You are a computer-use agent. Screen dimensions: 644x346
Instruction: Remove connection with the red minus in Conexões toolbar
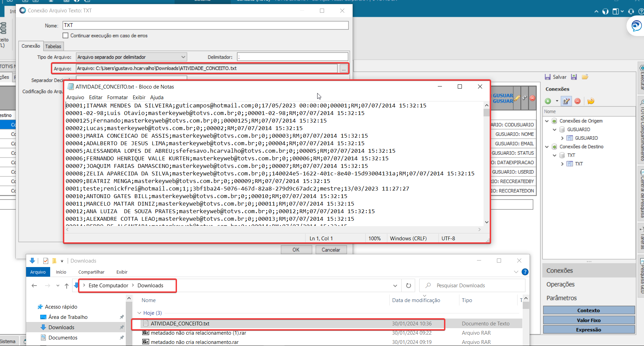coord(578,101)
